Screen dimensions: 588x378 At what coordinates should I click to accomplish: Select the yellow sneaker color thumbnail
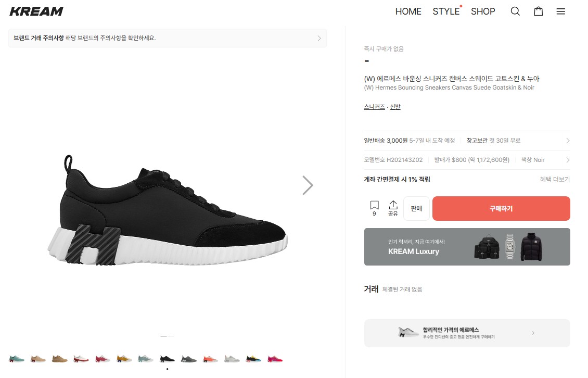[124, 359]
